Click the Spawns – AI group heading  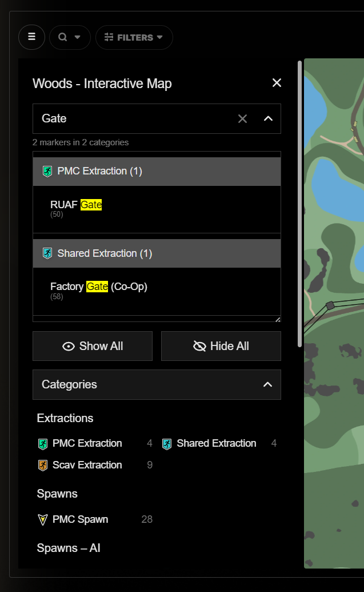[68, 548]
